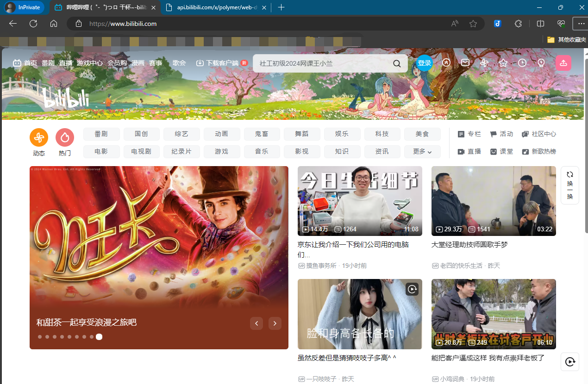Click the blue 登录 login button

[424, 63]
